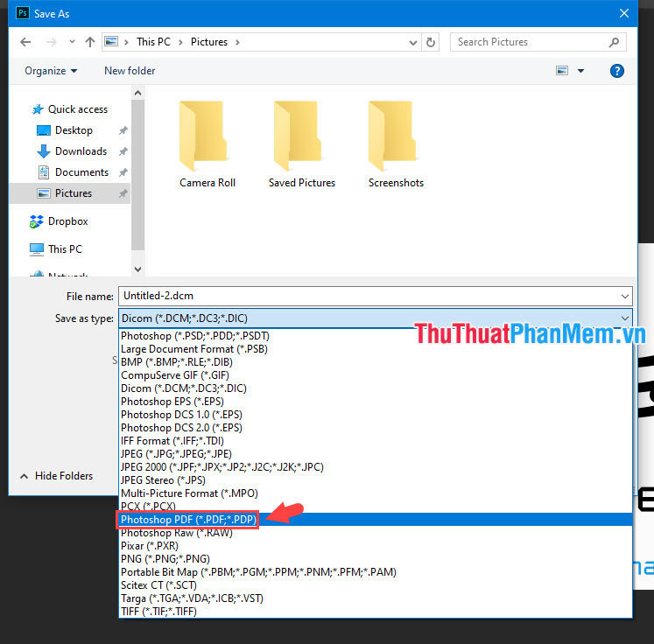This screenshot has height=644, width=654.
Task: Choose JPEG 2000 format
Action: [375, 467]
